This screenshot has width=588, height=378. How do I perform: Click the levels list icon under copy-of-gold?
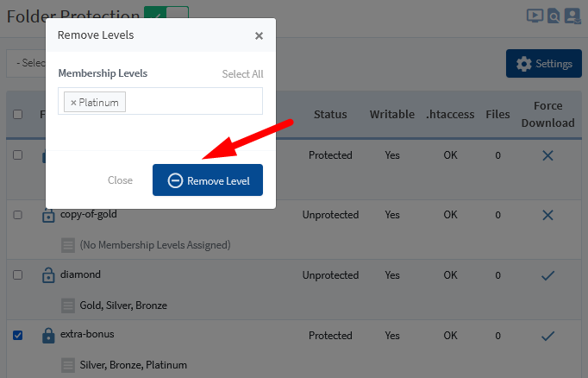[68, 245]
